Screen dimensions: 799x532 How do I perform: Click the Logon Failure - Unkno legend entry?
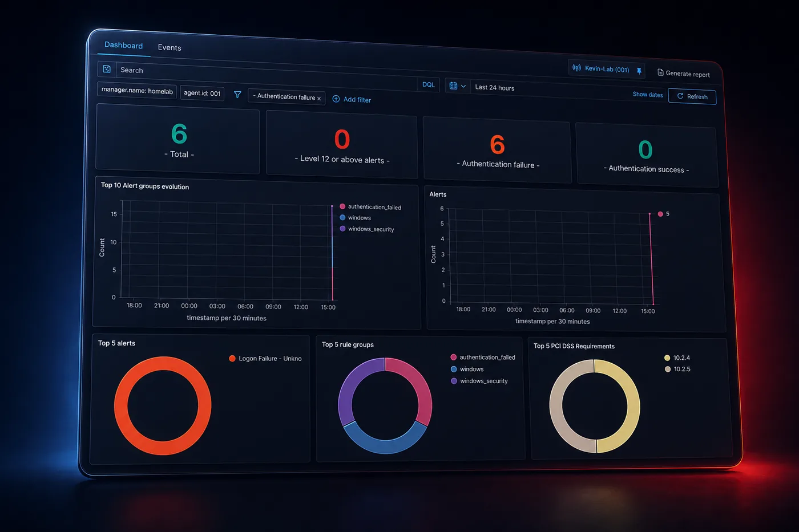coord(265,359)
